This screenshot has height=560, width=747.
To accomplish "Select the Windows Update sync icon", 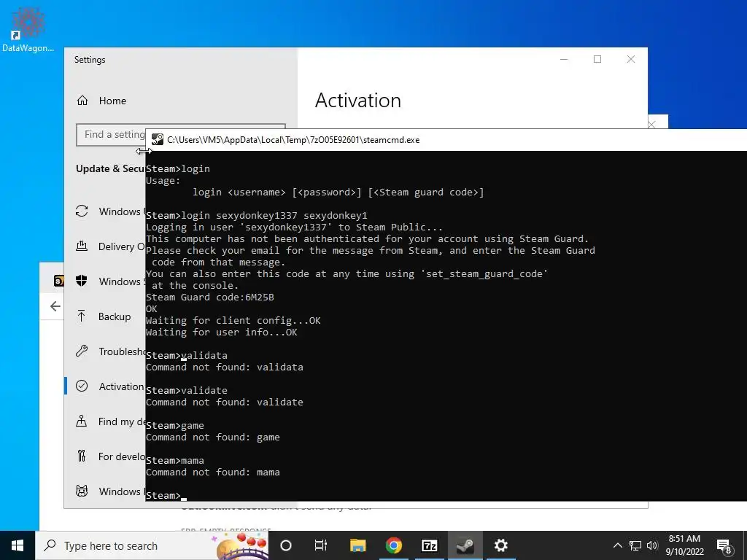I will [x=82, y=211].
